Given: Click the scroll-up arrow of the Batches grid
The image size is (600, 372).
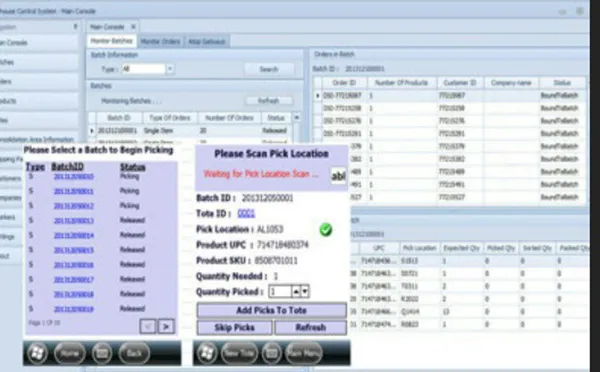Looking at the screenshot, I should pyautogui.click(x=297, y=117).
